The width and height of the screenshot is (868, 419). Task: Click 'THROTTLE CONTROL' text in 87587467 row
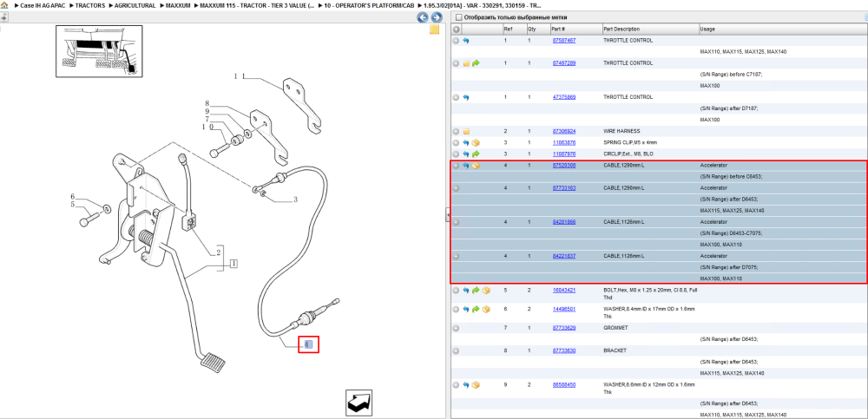(628, 41)
